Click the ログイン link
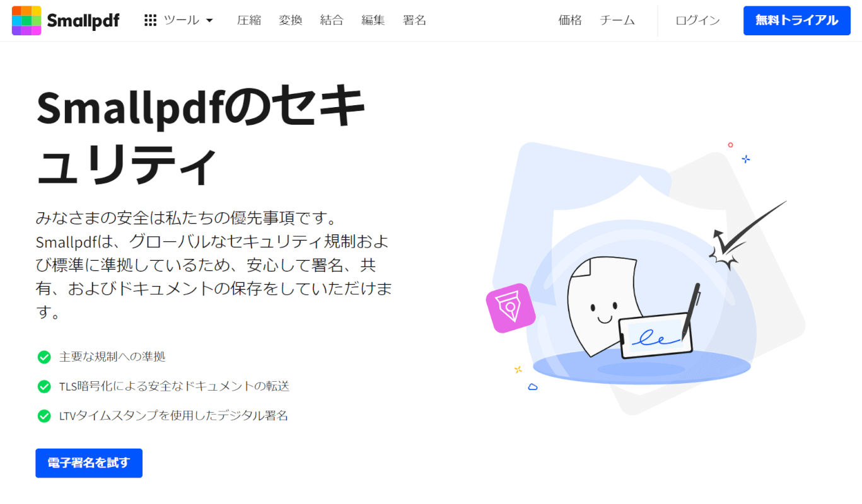 [x=697, y=20]
